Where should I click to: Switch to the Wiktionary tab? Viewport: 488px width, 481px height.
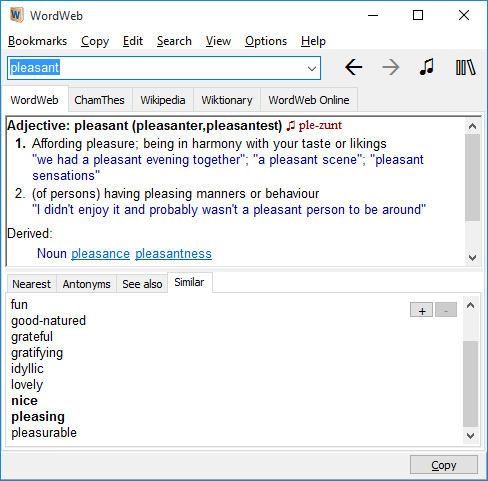tap(227, 100)
